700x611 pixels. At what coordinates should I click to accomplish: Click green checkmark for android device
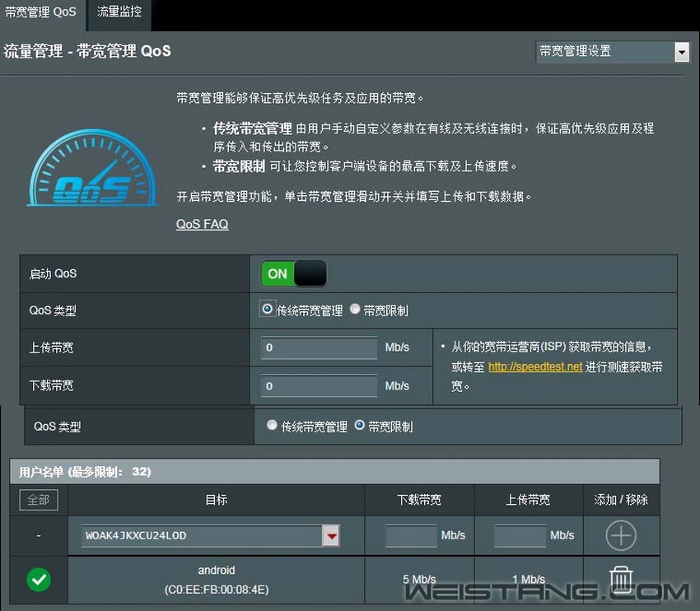[x=39, y=580]
